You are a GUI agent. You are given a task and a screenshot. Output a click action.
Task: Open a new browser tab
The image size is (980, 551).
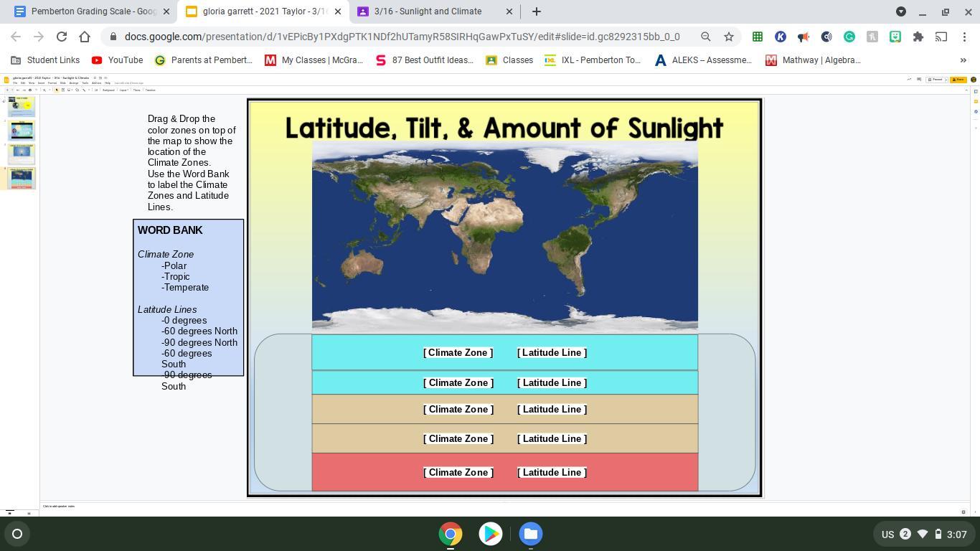pos(536,11)
